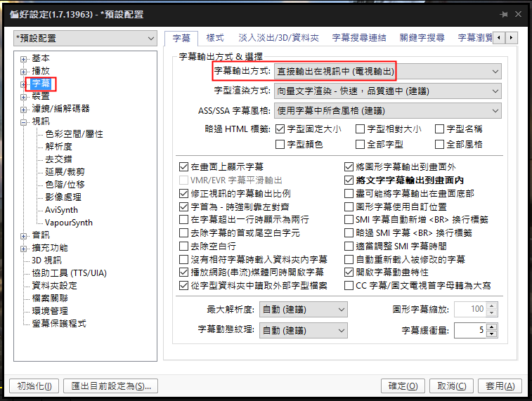
Task: Open 最大解析度 dropdown
Action: tap(304, 310)
